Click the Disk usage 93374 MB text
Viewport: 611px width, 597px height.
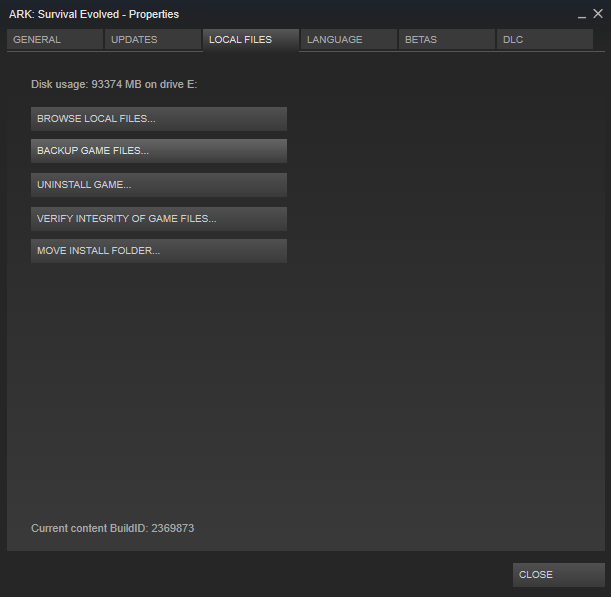114,85
